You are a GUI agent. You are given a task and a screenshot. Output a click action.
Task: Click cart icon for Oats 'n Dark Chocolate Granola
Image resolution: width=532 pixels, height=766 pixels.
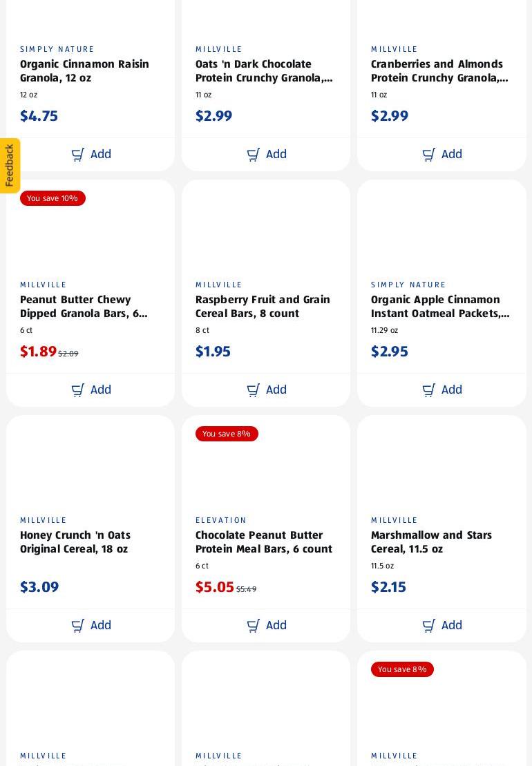tap(253, 155)
